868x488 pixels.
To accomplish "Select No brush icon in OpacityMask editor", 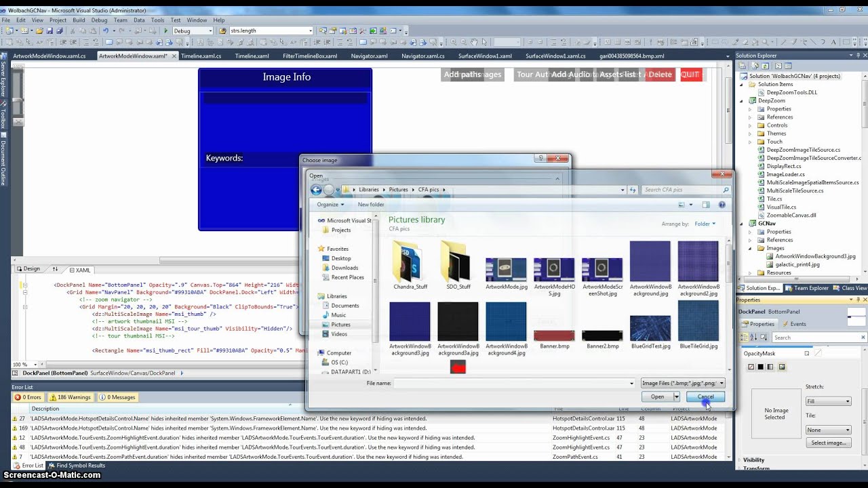I will click(751, 367).
